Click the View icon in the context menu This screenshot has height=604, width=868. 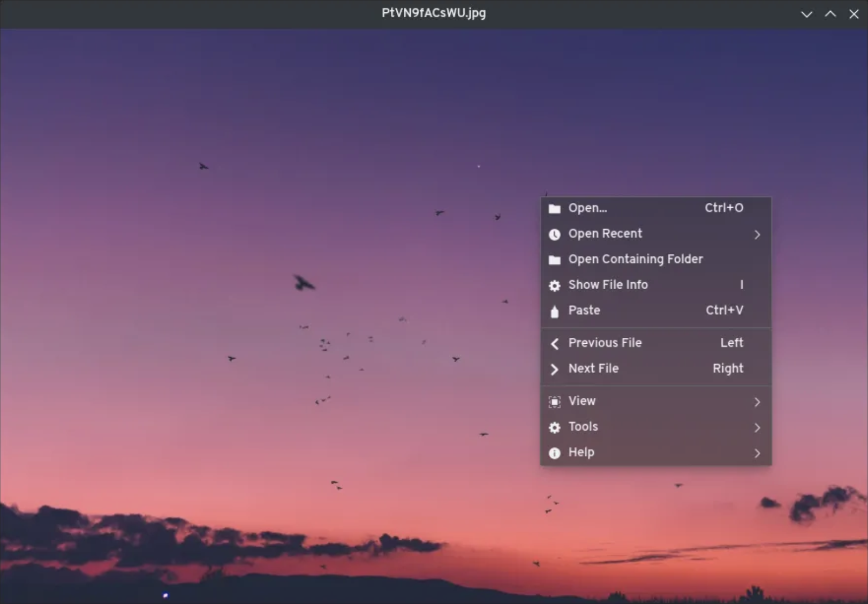pyautogui.click(x=555, y=402)
